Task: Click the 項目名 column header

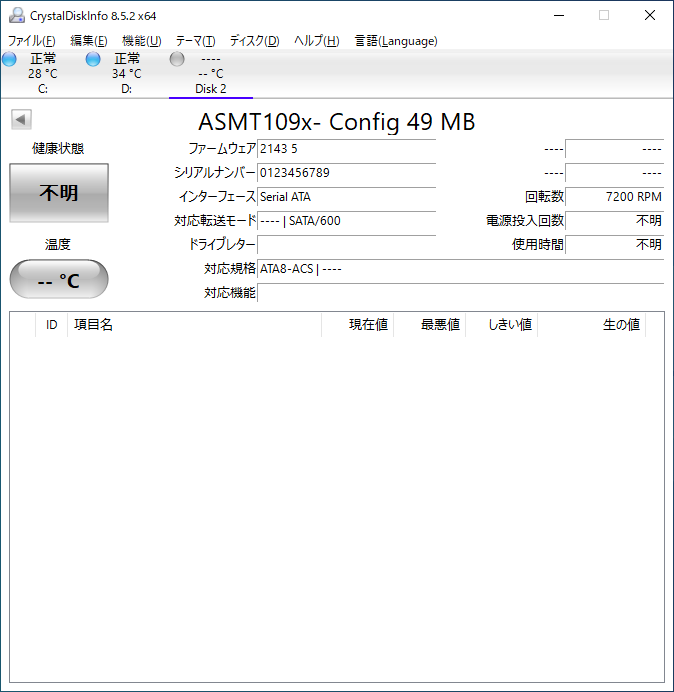Action: (x=195, y=325)
